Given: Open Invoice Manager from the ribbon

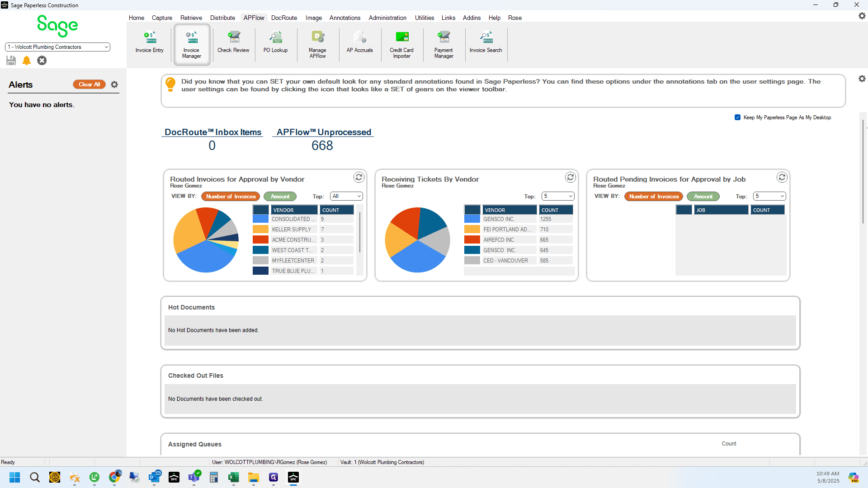Looking at the screenshot, I should point(192,45).
